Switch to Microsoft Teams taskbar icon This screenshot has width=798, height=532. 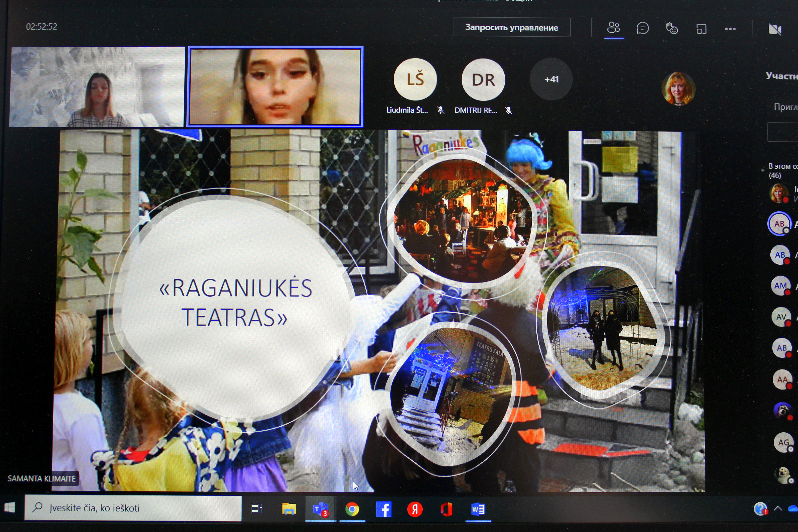point(321,509)
